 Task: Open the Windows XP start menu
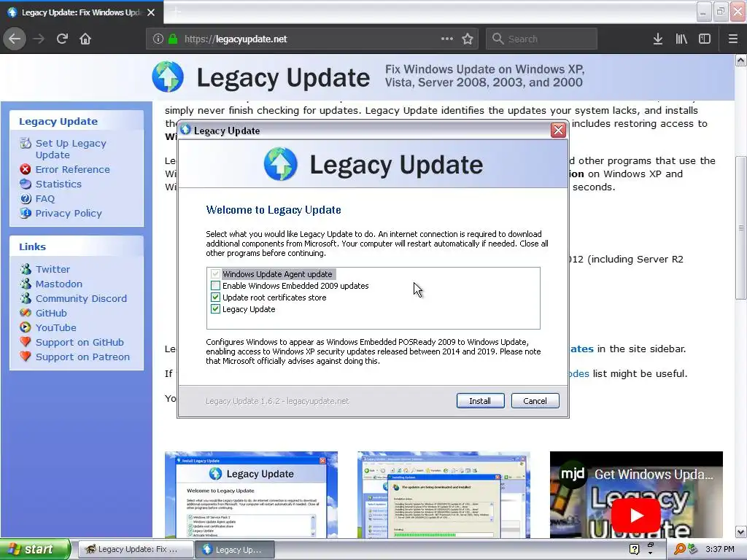point(35,549)
